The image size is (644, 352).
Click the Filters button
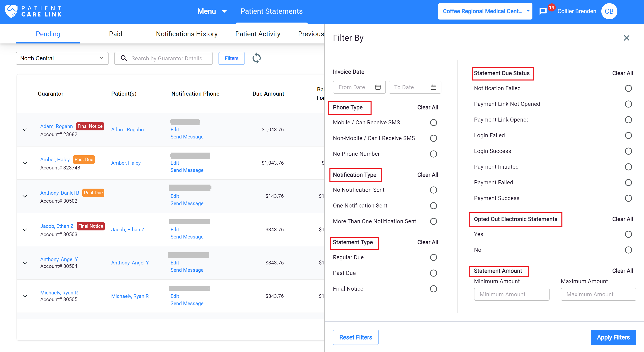pyautogui.click(x=232, y=58)
